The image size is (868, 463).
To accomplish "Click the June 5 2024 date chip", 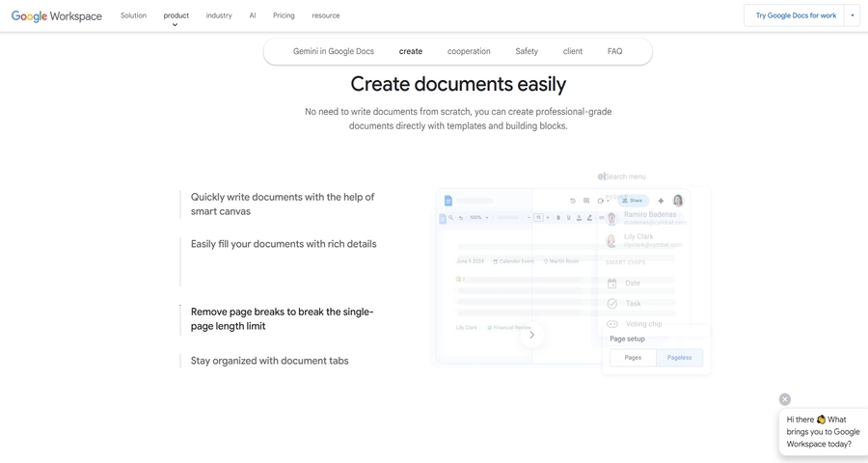I will click(470, 261).
